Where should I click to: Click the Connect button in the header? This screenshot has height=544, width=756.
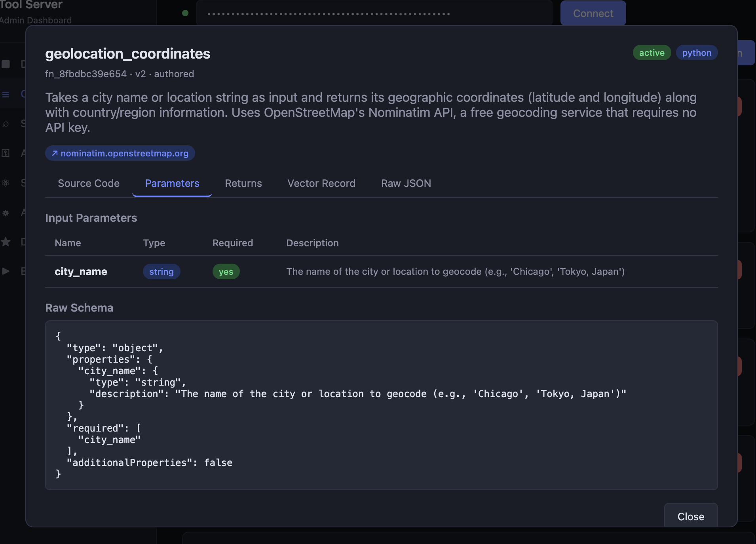(593, 13)
